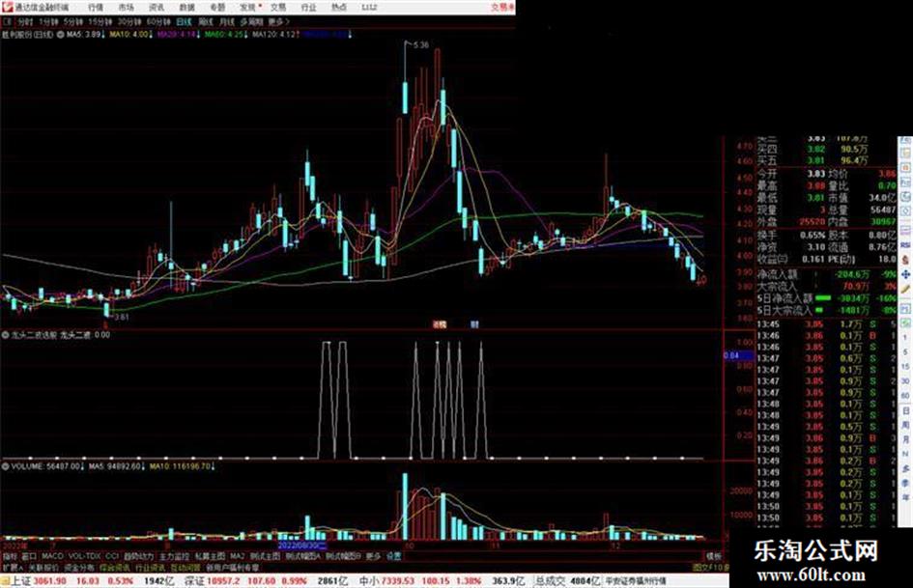The image size is (913, 588).
Task: Switch chart to 15分钟 period
Action: pos(100,21)
